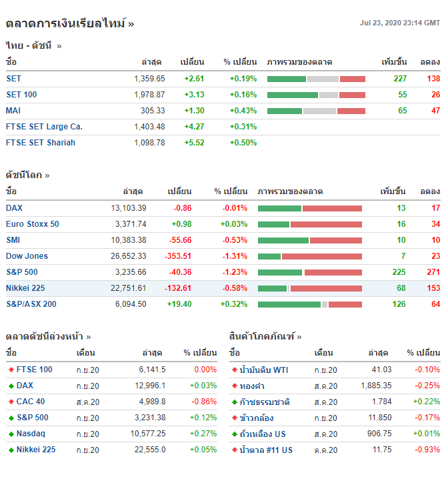Image resolution: width=448 pixels, height=477 pixels.
Task: Open the สินค้าโภคภัณฑ์ section link
Action: coord(265,337)
